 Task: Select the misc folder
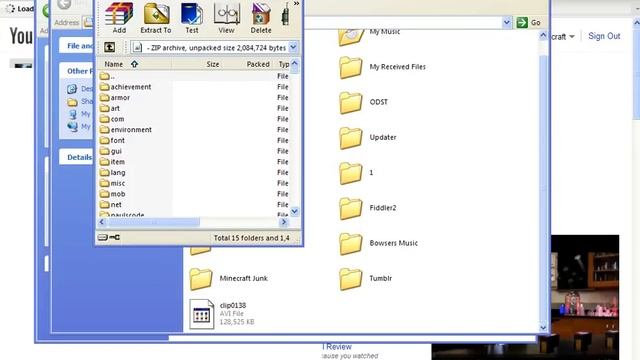click(x=113, y=183)
